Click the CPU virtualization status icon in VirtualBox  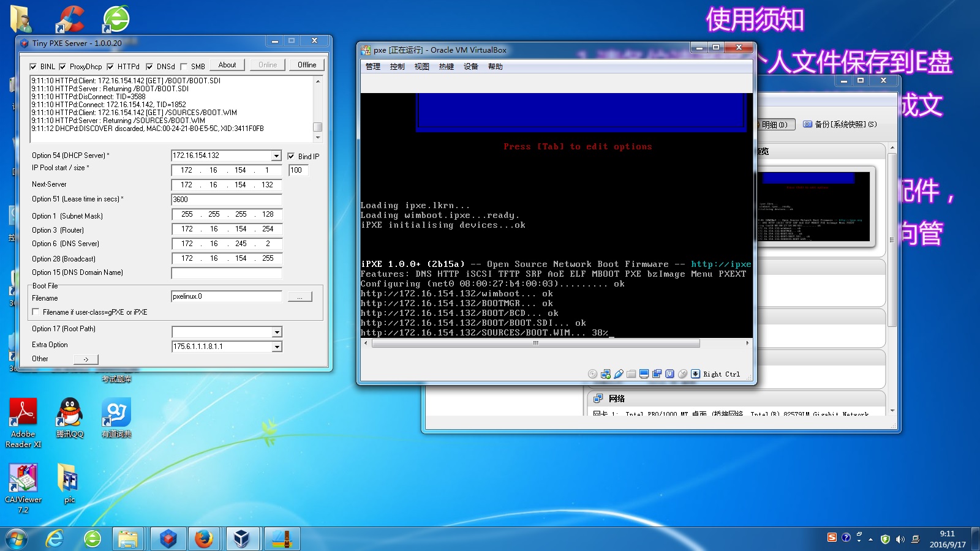point(669,374)
